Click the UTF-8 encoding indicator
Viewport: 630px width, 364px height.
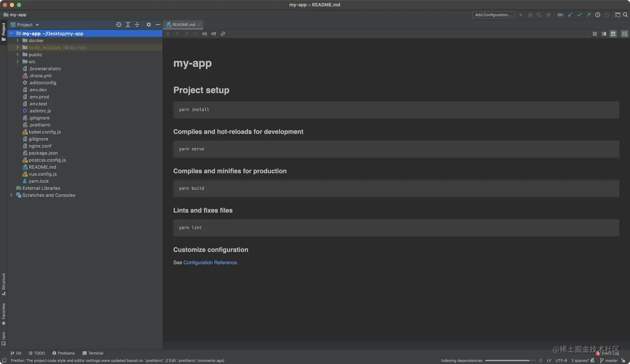pyautogui.click(x=561, y=361)
